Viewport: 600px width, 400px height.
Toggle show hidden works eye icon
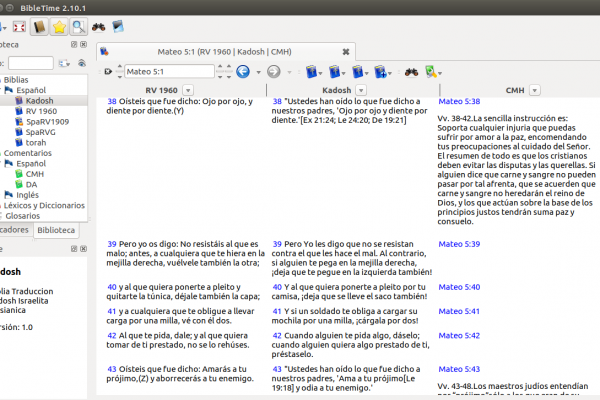(82, 63)
